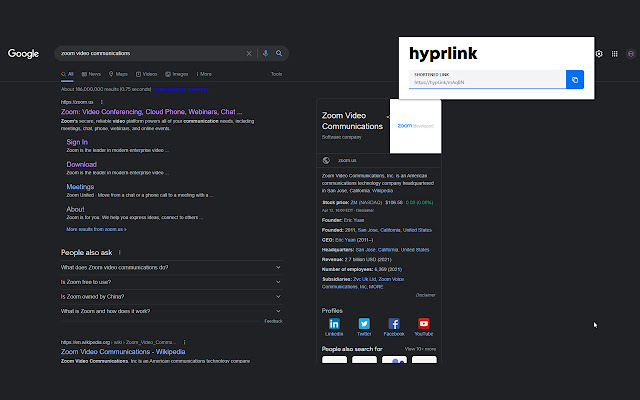
Task: Open the Download sitelink
Action: coord(82,164)
